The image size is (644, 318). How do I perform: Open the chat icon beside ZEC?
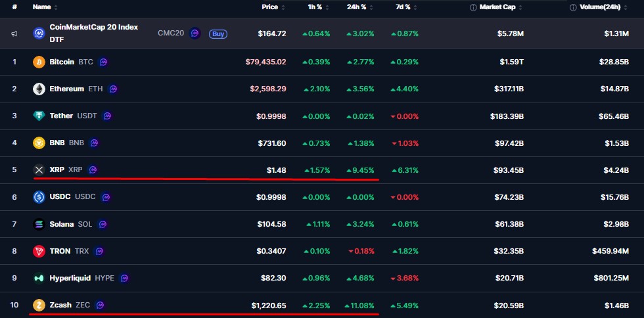[100, 306]
